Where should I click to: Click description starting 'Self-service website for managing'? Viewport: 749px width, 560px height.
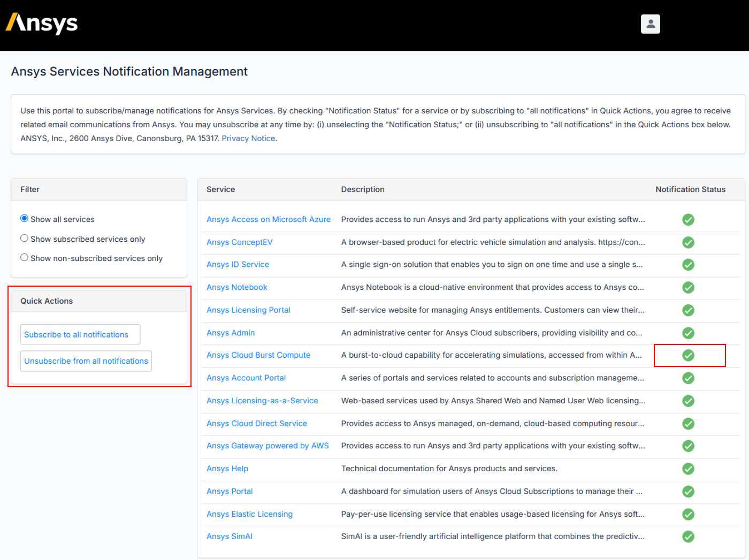click(x=493, y=310)
